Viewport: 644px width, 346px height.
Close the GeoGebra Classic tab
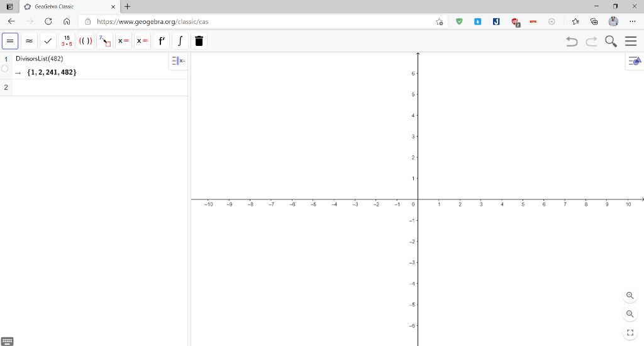click(113, 6)
